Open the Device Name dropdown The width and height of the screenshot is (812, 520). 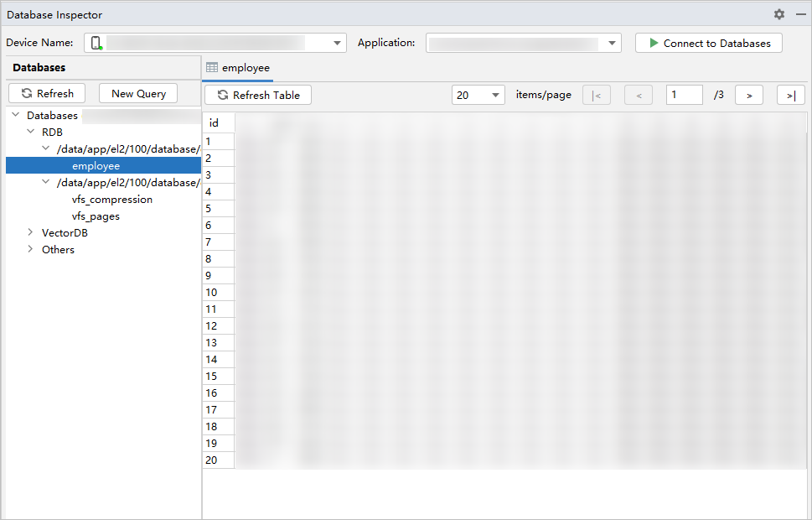click(x=337, y=43)
